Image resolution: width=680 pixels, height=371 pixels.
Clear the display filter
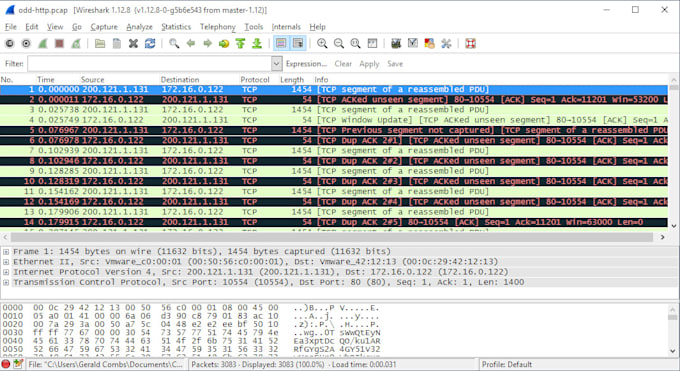click(343, 64)
